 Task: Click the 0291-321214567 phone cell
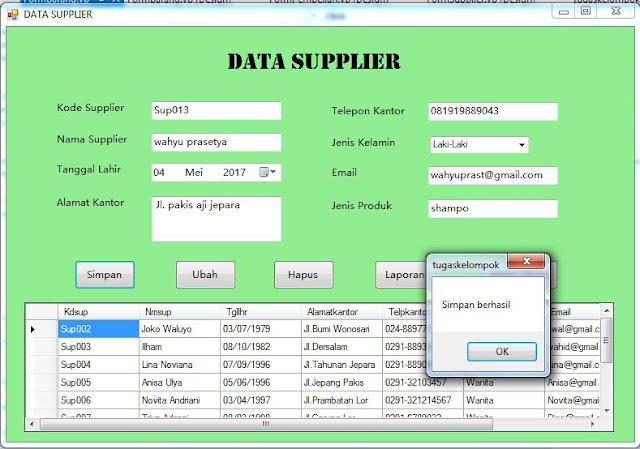tap(423, 400)
